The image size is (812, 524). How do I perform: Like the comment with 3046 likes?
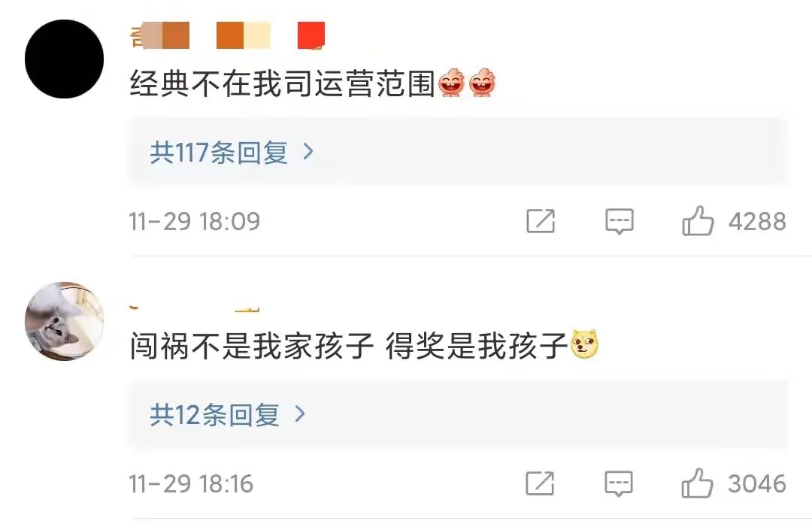(697, 483)
